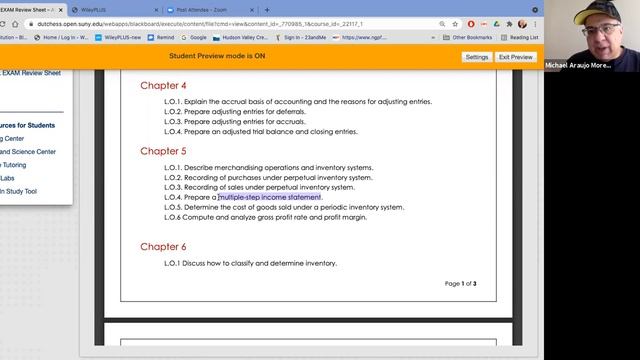The width and height of the screenshot is (640, 360).
Task: Click 'Determine the cost of goods sold' line
Action: (x=284, y=207)
